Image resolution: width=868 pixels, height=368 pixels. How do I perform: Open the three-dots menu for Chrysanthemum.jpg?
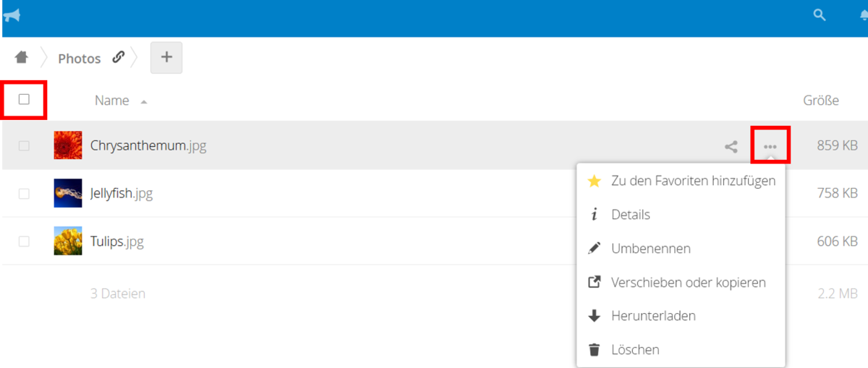coord(770,147)
